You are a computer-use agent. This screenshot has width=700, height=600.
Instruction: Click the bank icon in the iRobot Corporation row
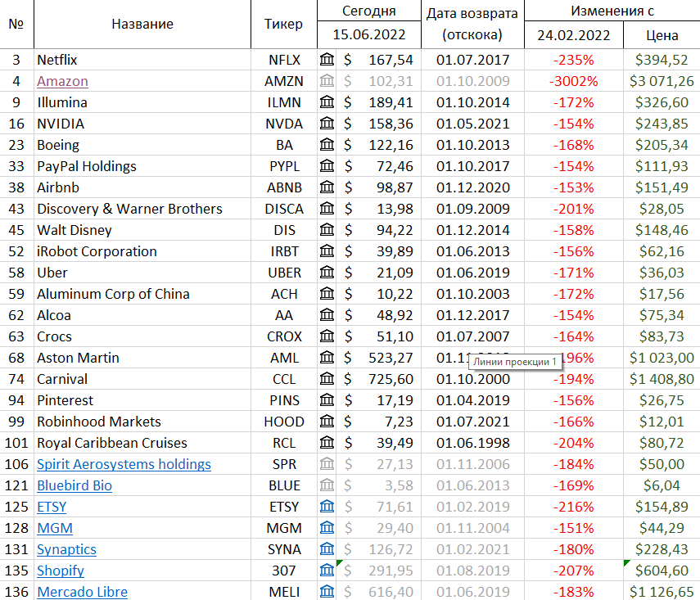coord(327,251)
